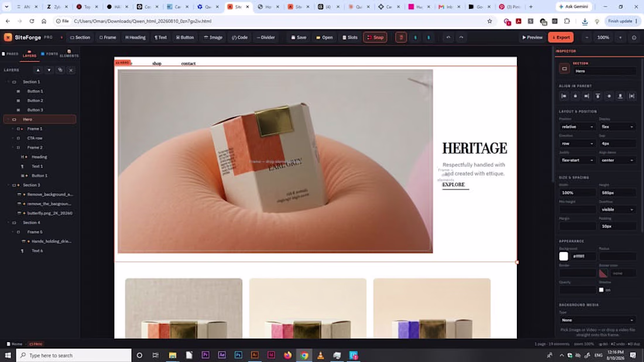Screen dimensions: 644x362
Task: Open the Border color swatch
Action: tap(603, 273)
